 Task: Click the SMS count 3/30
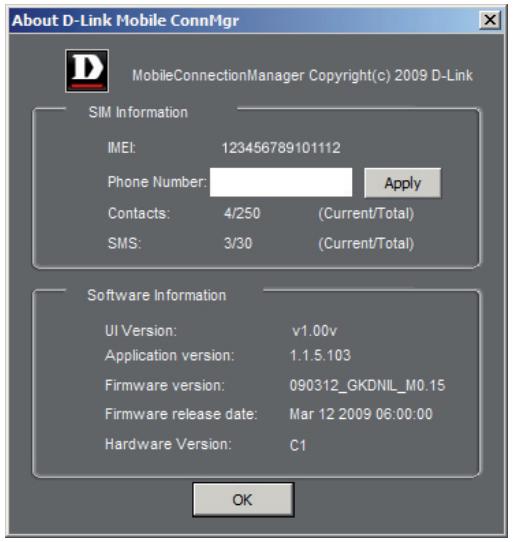pyautogui.click(x=238, y=243)
